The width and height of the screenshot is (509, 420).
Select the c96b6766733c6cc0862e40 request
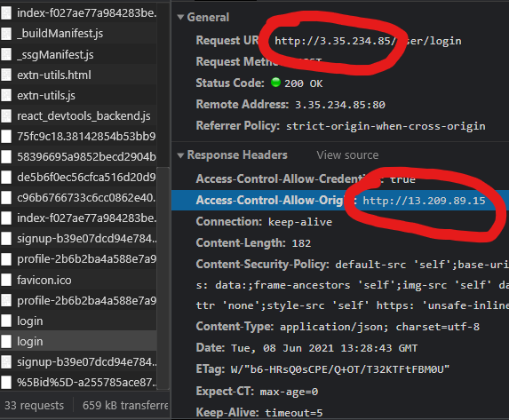78,198
